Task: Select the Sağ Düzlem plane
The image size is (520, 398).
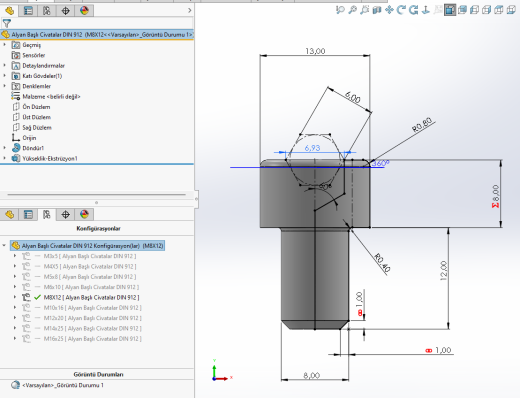Action: pyautogui.click(x=37, y=127)
